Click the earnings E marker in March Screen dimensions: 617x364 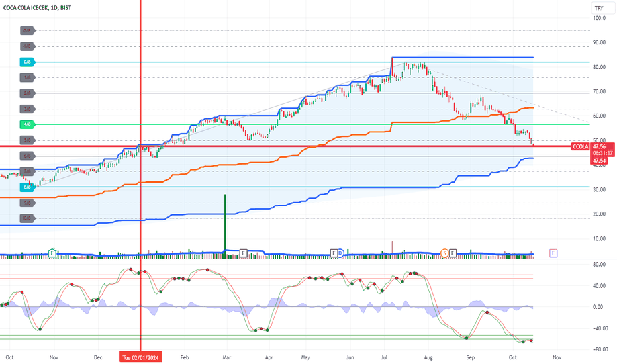243,253
